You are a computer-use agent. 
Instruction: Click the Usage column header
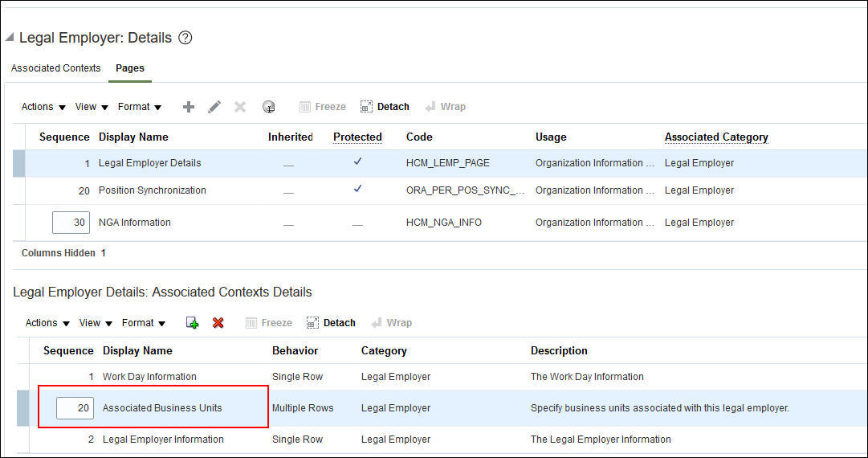(551, 137)
